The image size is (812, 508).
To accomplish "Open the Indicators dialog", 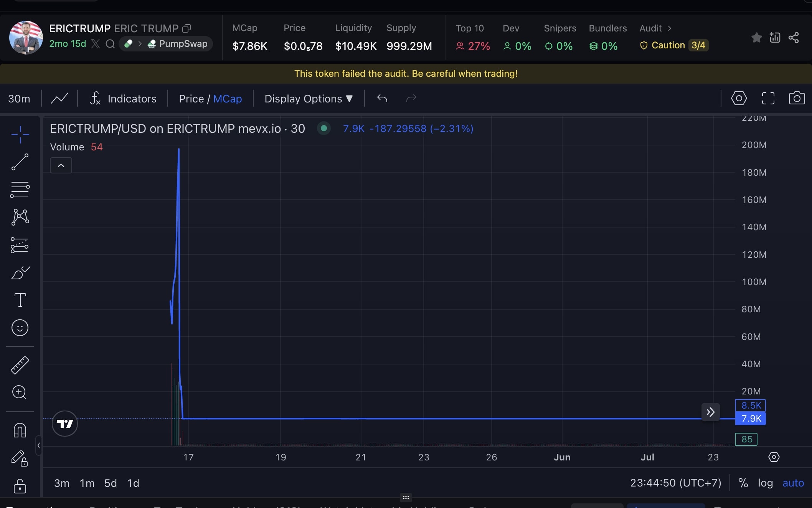I will [123, 99].
